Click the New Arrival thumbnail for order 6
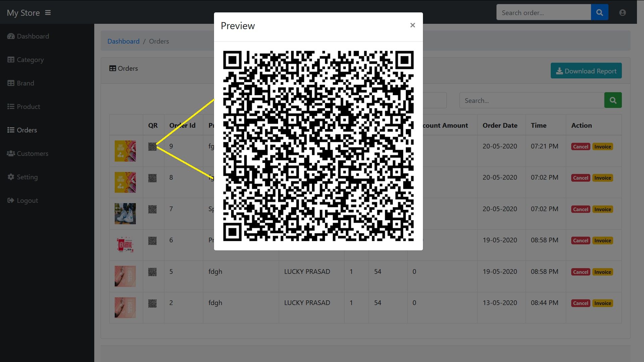Screen dimensions: 644x362 (125, 245)
